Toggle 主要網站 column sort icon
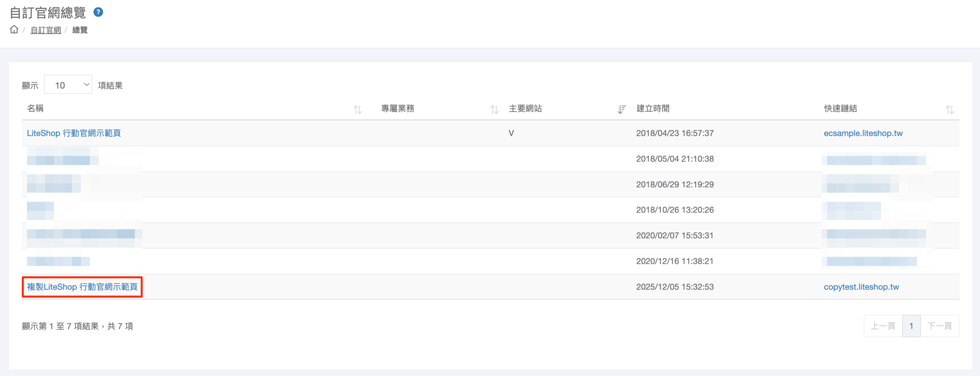 click(621, 110)
